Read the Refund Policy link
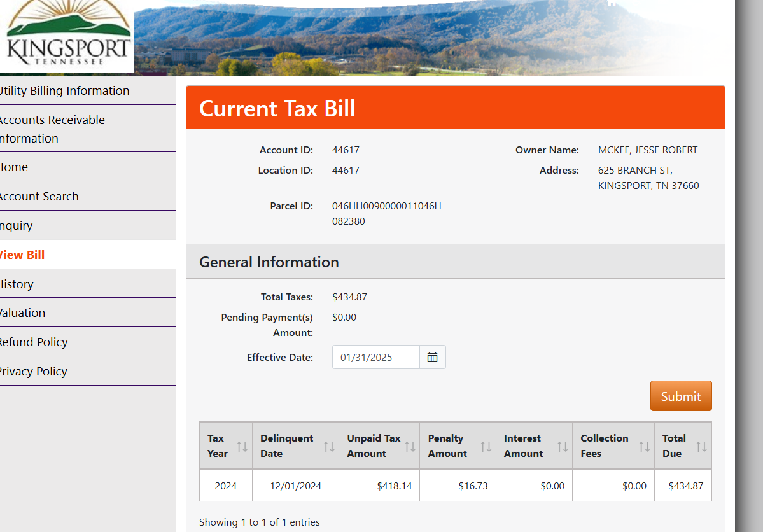The height and width of the screenshot is (532, 763). (34, 342)
